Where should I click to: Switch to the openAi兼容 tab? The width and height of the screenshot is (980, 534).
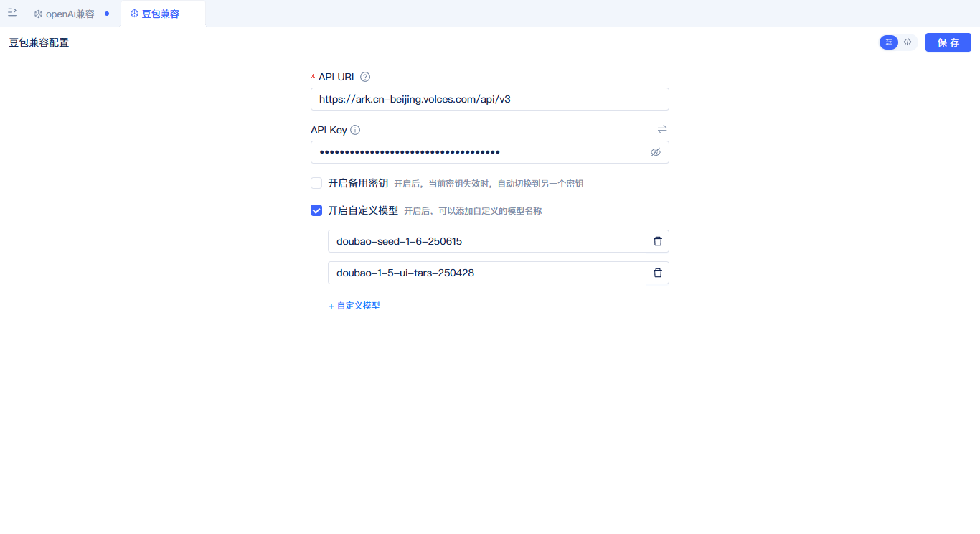72,14
